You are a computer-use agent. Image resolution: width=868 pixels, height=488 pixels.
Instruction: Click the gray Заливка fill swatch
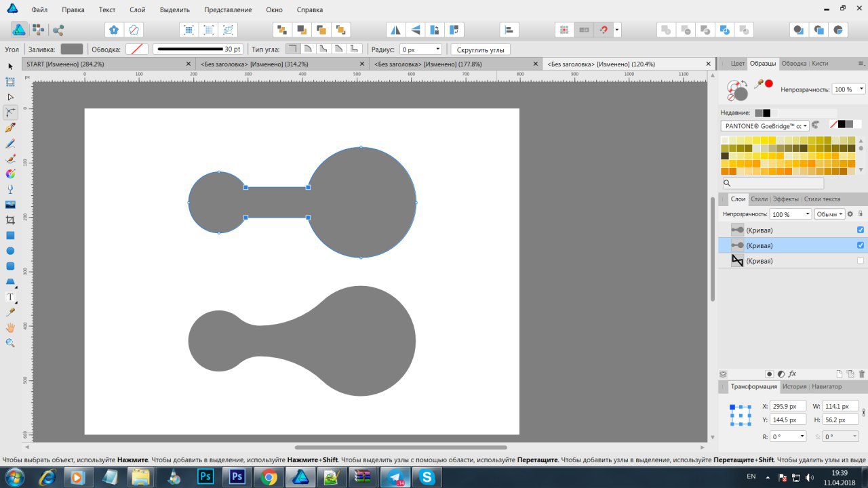click(71, 49)
